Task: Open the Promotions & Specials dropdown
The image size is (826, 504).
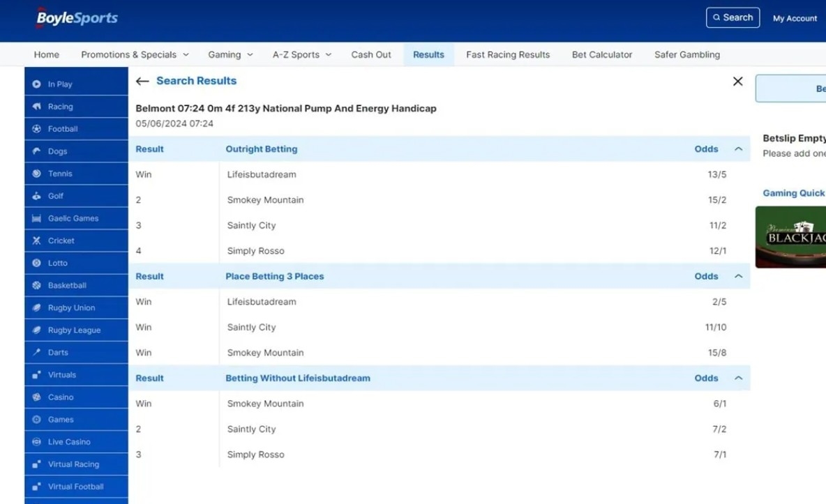Action: pos(135,55)
